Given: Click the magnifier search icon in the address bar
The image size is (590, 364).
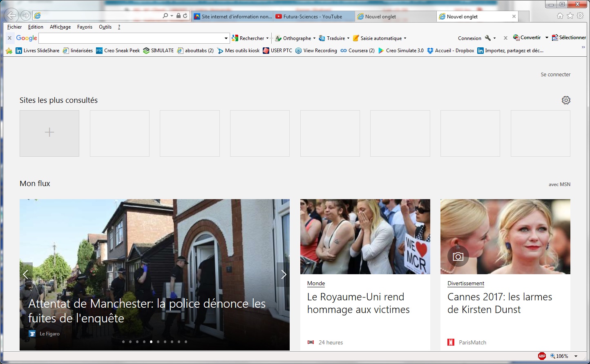Looking at the screenshot, I should (x=165, y=16).
